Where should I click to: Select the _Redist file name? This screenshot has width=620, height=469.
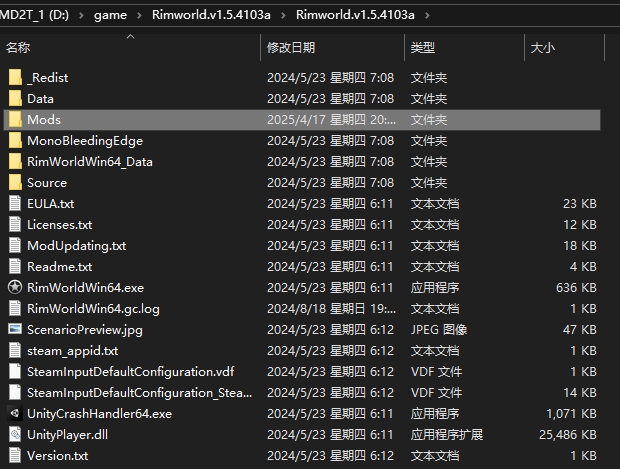[47, 78]
